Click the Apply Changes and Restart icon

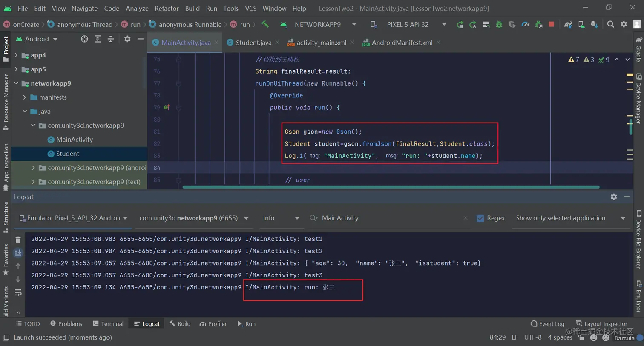[473, 25]
